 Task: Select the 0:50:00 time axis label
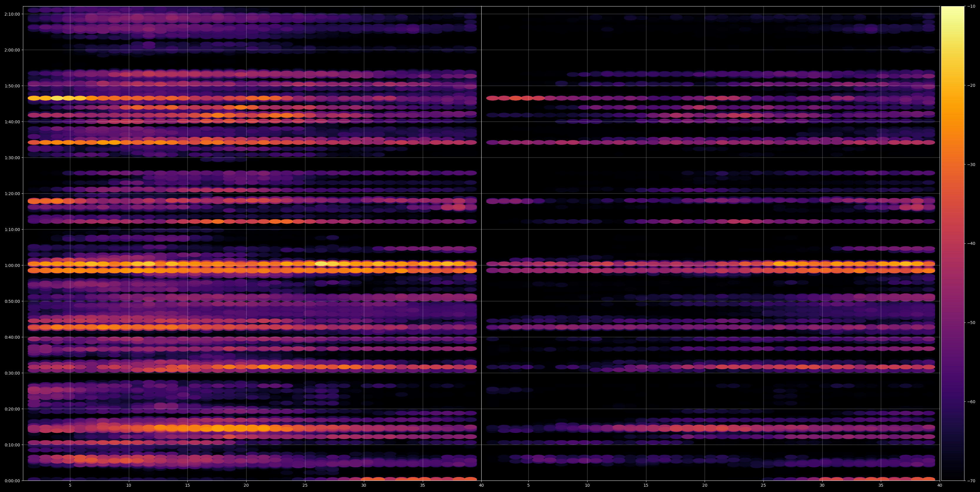click(12, 301)
